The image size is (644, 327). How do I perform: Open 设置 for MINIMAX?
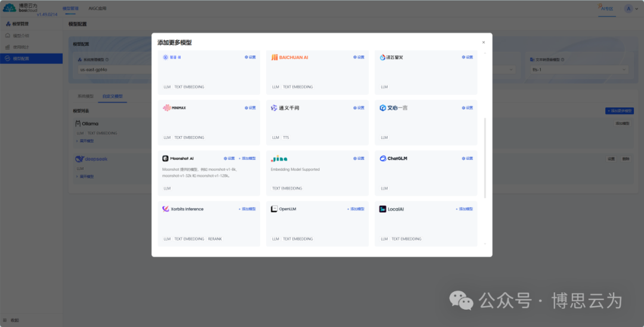coord(250,108)
